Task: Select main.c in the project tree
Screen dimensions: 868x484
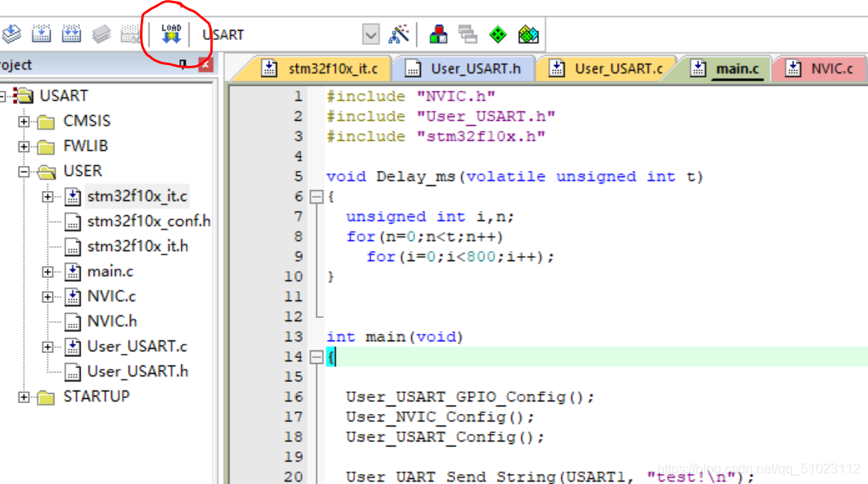Action: click(x=110, y=271)
